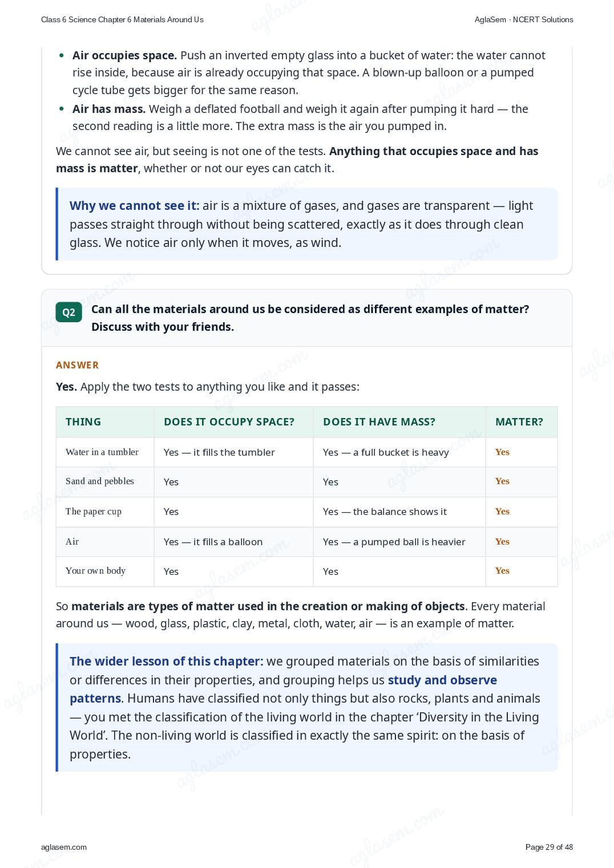Open the aglasem.com footer link
The height and width of the screenshot is (868, 614).
(x=64, y=847)
